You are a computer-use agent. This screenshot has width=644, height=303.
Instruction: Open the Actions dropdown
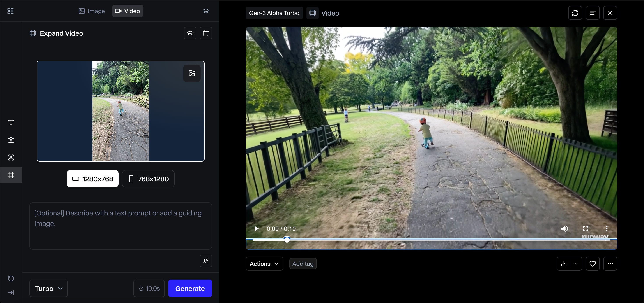click(x=264, y=264)
